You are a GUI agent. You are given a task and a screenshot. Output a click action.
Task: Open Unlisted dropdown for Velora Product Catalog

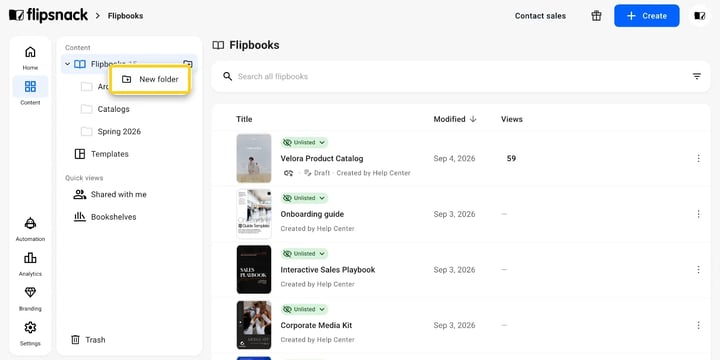pos(304,142)
